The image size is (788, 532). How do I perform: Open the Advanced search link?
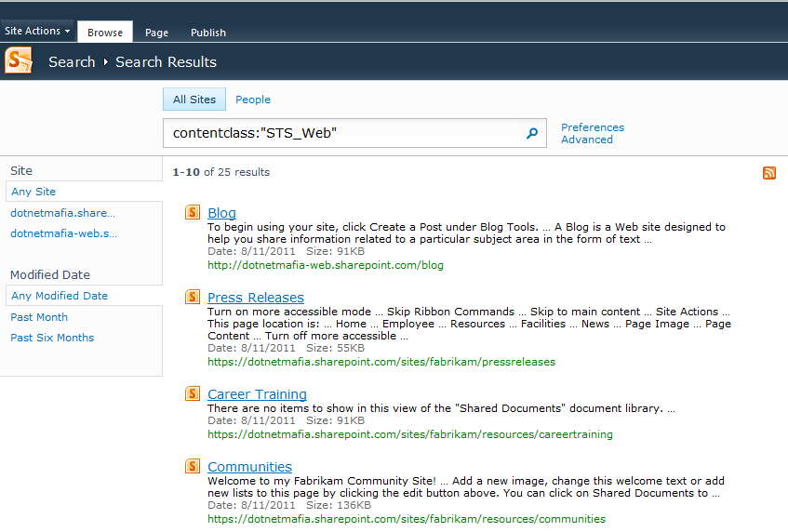click(587, 140)
